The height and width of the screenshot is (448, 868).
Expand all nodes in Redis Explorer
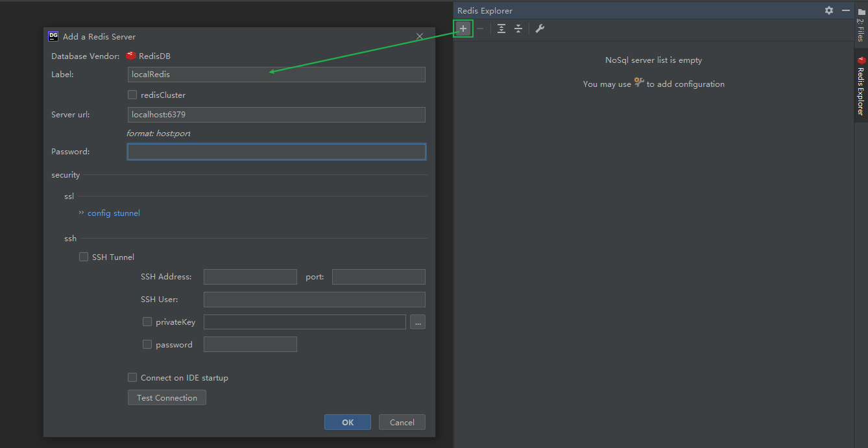(x=501, y=29)
